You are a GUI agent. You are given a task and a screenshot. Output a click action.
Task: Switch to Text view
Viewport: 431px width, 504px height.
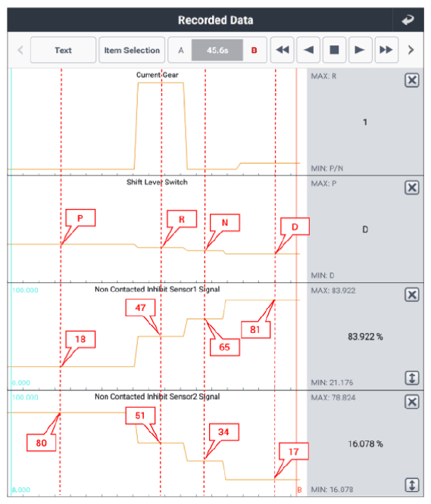coord(63,50)
